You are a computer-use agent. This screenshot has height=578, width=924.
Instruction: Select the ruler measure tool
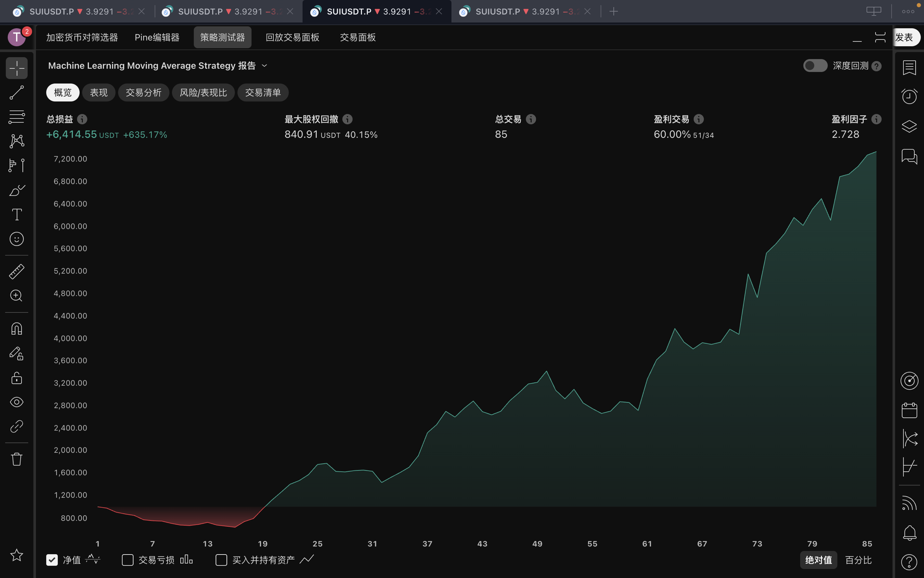pyautogui.click(x=17, y=272)
